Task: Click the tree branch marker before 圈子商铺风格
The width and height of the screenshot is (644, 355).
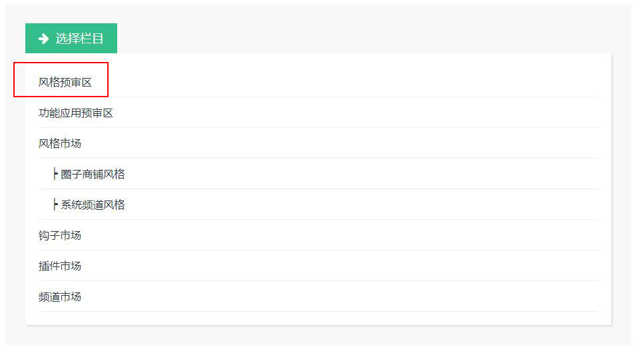Action: (x=55, y=175)
